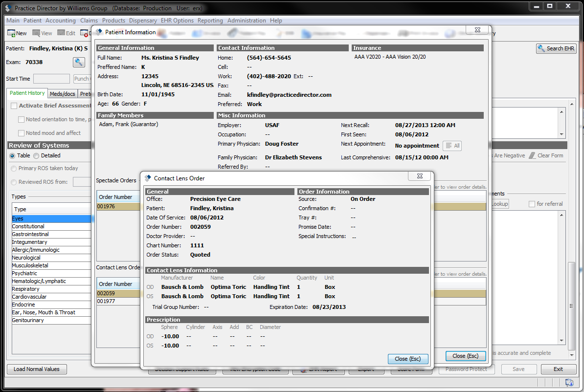Viewport: 584px width, 392px height.
Task: Click inside the Start Time field
Action: click(x=51, y=78)
